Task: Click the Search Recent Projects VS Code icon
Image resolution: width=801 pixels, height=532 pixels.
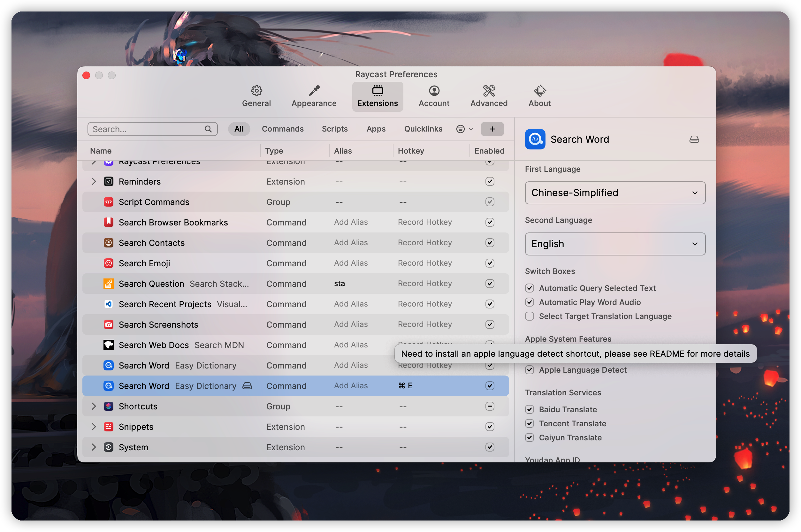Action: coord(108,304)
